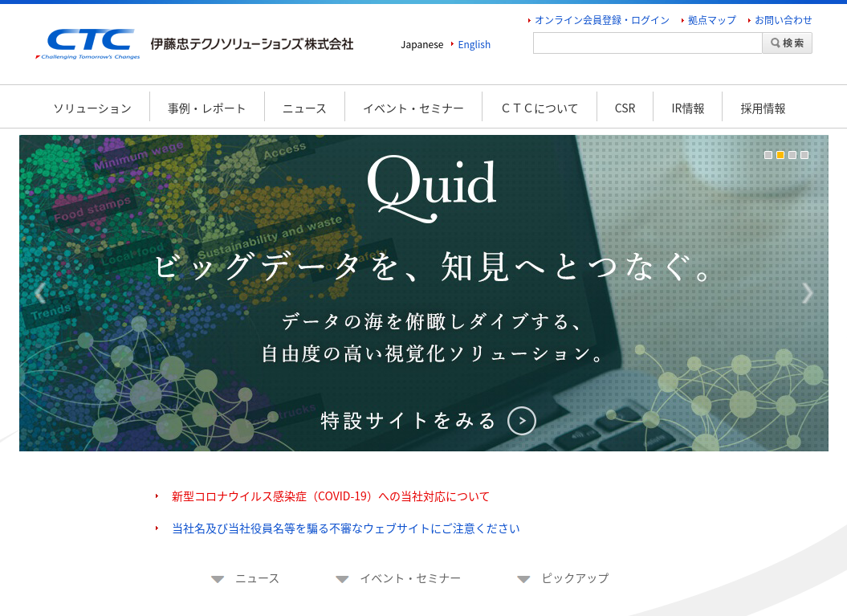Select the third carousel slide indicator

(792, 155)
